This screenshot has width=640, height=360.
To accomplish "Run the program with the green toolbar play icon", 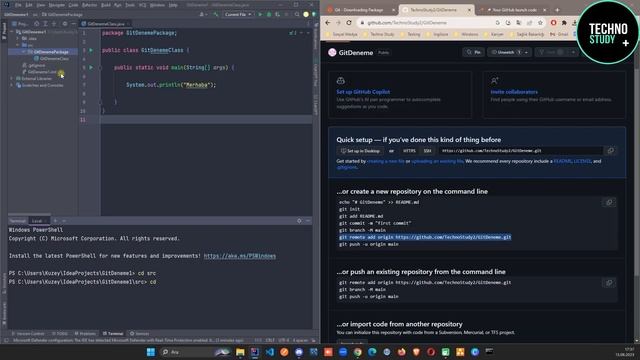I will pos(260,14).
